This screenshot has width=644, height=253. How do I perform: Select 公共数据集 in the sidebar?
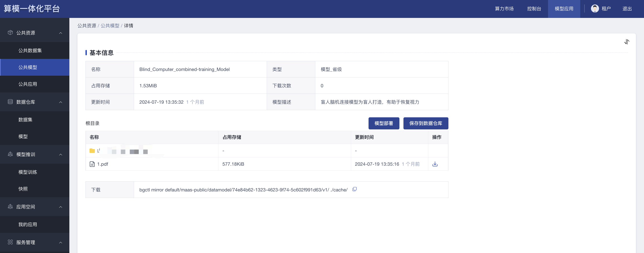[x=30, y=50]
